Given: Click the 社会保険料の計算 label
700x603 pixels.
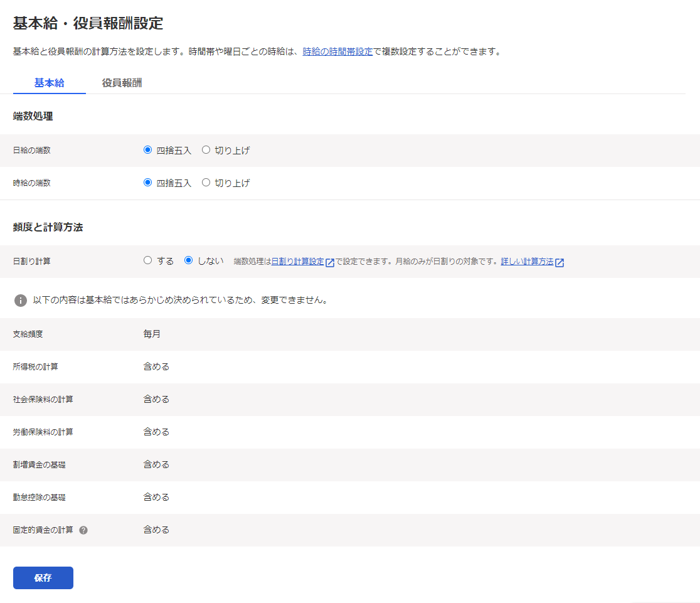Looking at the screenshot, I should click(x=43, y=399).
